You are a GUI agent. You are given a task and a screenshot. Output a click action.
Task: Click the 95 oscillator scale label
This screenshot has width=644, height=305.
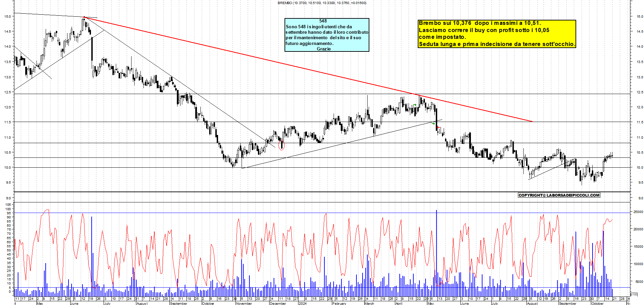(x=10, y=213)
